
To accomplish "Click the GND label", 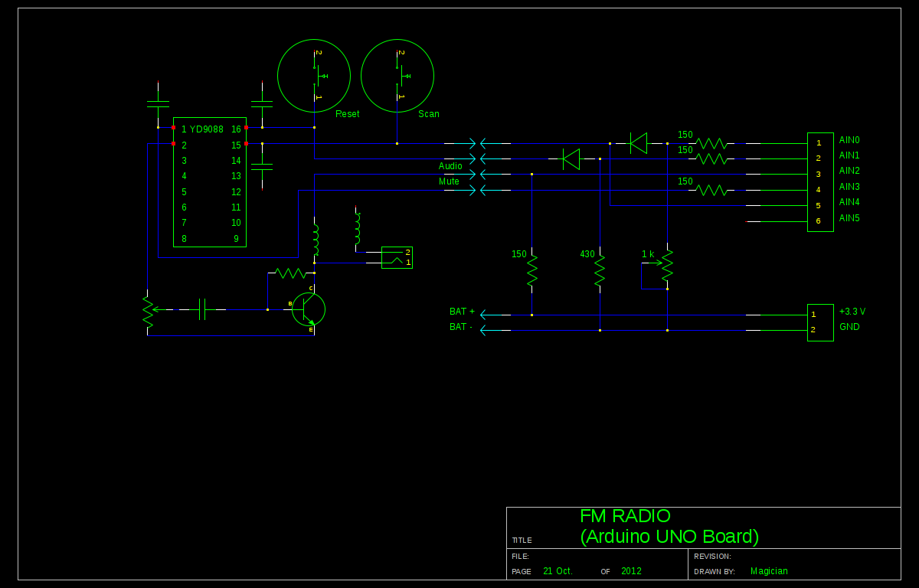I will click(x=849, y=327).
